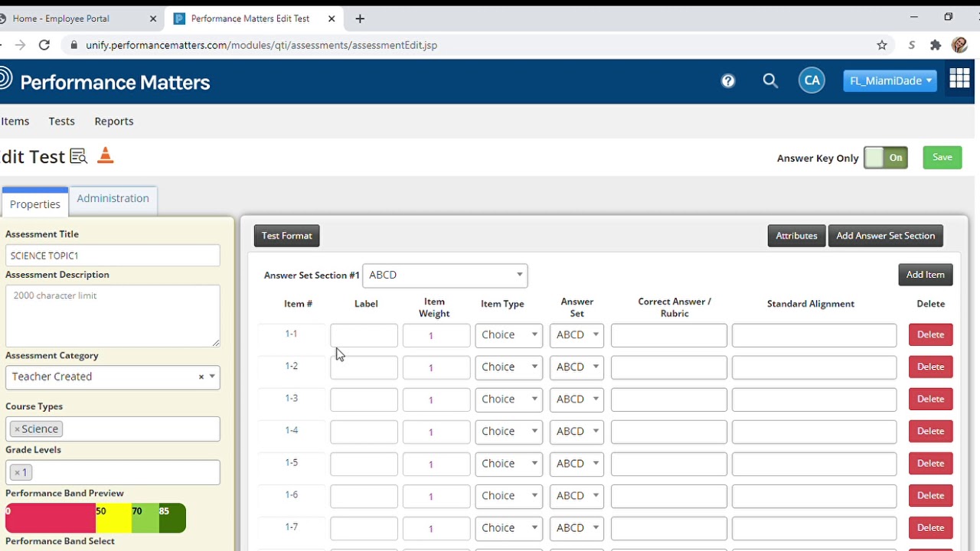Bookmark this page with the star icon
The width and height of the screenshot is (980, 551).
coord(882,45)
